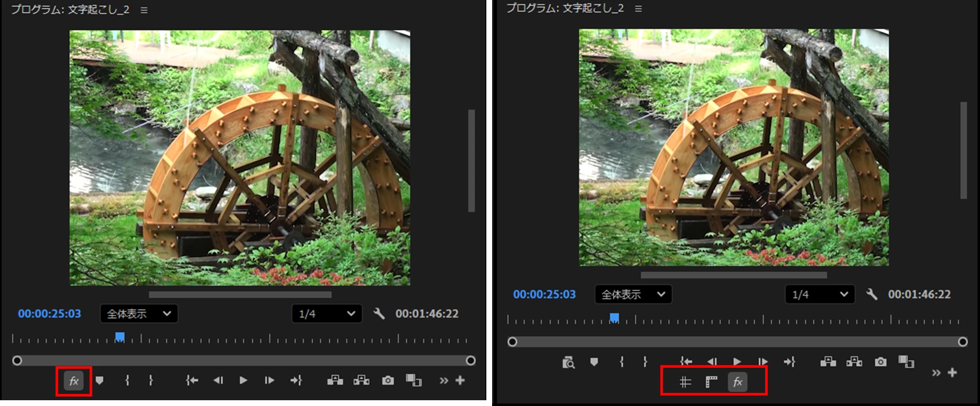
Task: Click duration 00:01:46:22 in left monitor
Action: coord(427,314)
